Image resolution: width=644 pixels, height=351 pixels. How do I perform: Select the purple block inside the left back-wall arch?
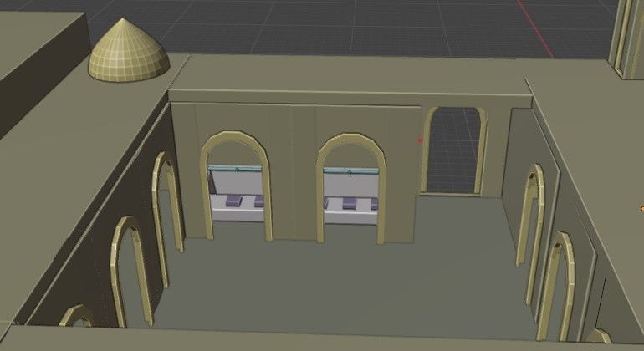234,201
